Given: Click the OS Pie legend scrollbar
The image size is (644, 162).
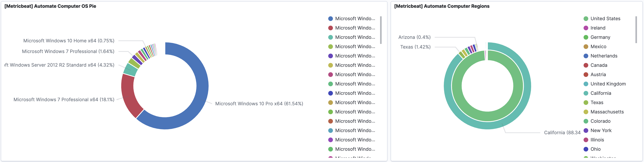Looking at the screenshot, I should click(x=380, y=30).
